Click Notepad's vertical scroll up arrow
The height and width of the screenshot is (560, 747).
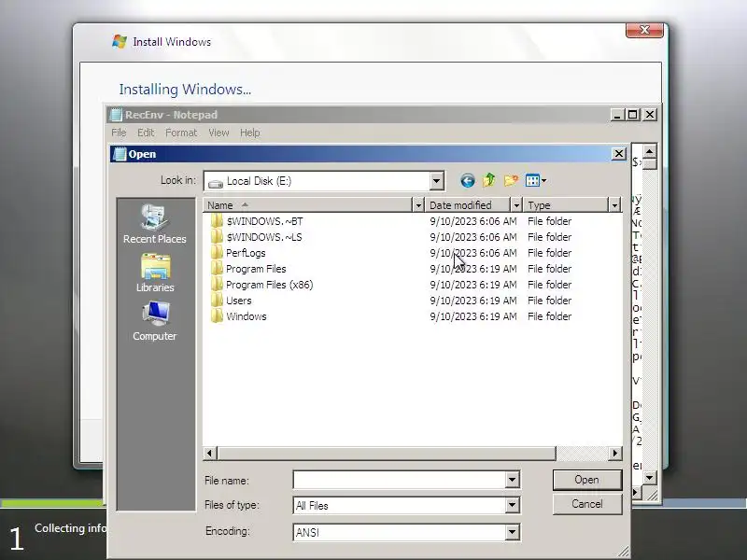coord(649,151)
